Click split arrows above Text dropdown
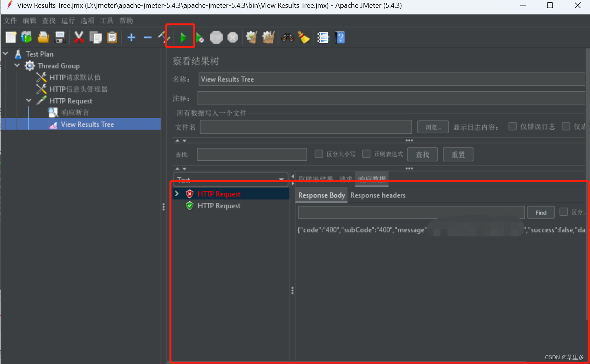Image resolution: width=590 pixels, height=364 pixels. (180, 169)
